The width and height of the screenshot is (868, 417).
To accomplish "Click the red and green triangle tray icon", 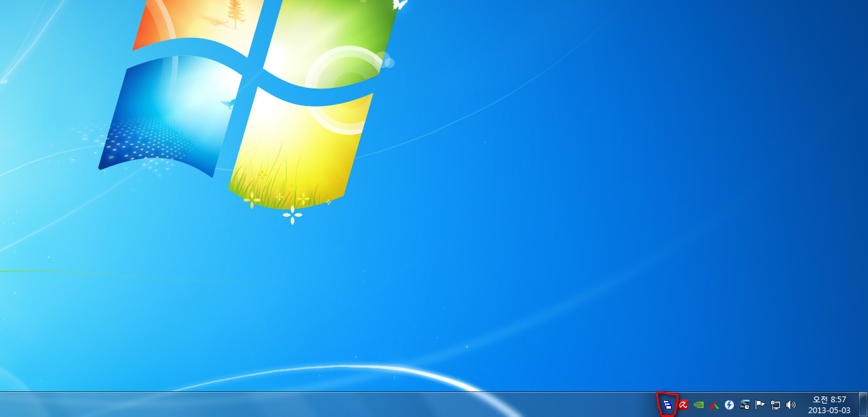I will [x=714, y=405].
